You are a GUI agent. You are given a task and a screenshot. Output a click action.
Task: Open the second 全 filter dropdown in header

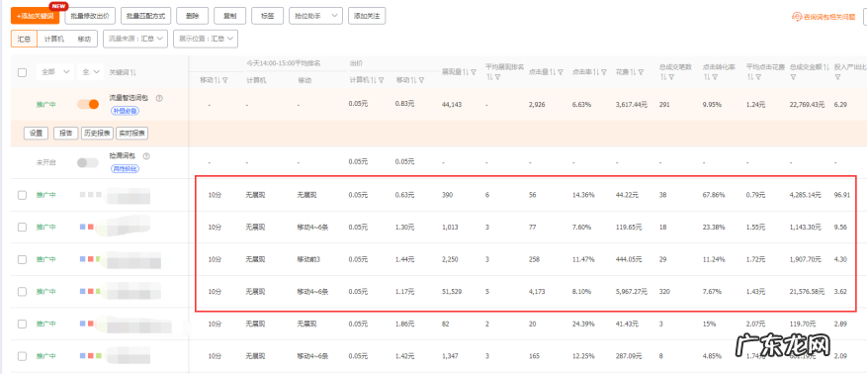[90, 72]
